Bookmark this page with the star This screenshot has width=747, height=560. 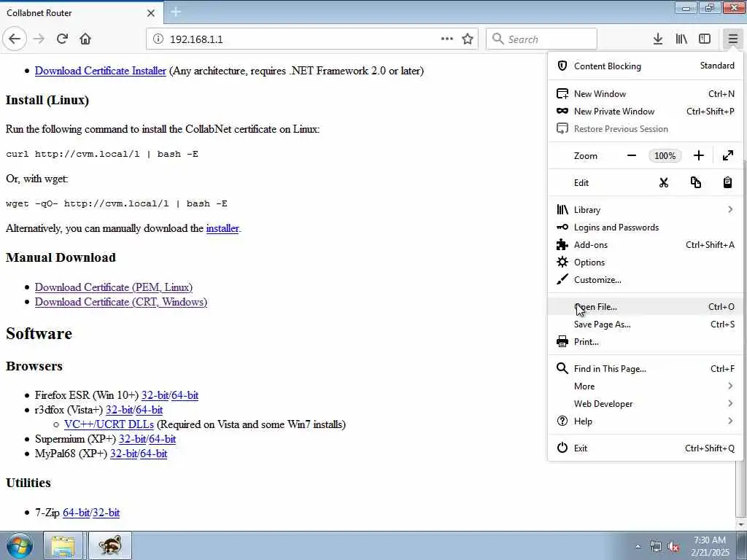coord(468,39)
